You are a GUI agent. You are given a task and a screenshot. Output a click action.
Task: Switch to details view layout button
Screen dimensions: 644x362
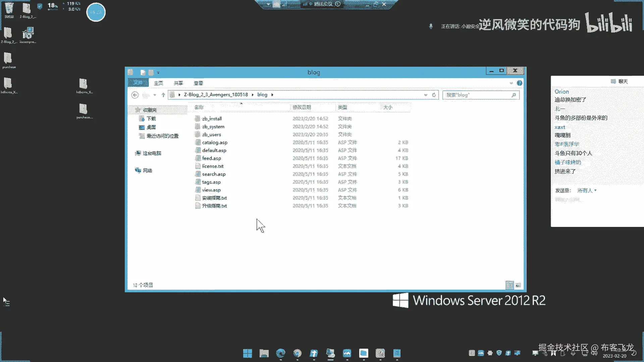pyautogui.click(x=509, y=285)
